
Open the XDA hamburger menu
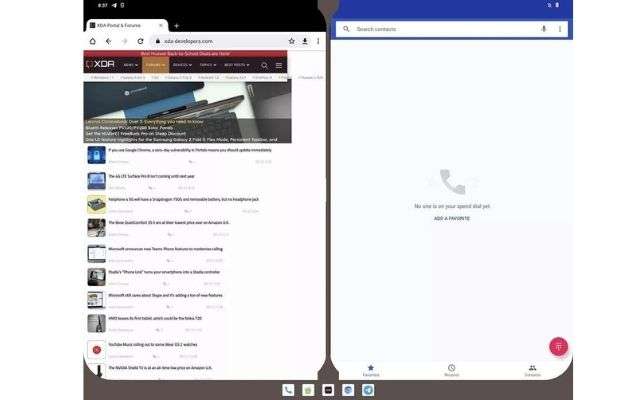point(279,65)
